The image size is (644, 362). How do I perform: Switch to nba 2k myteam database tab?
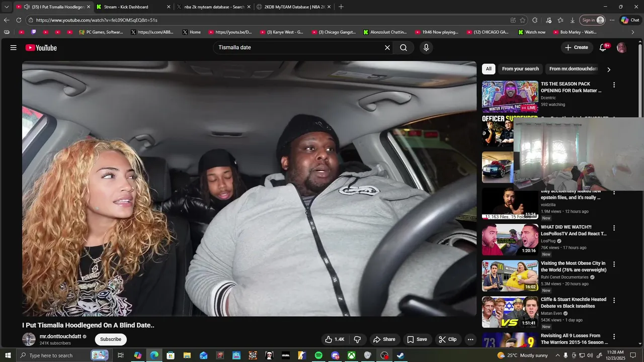click(214, 7)
